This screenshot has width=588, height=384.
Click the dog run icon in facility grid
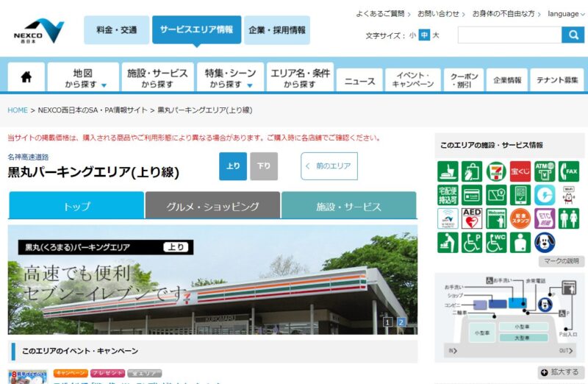[x=545, y=243]
